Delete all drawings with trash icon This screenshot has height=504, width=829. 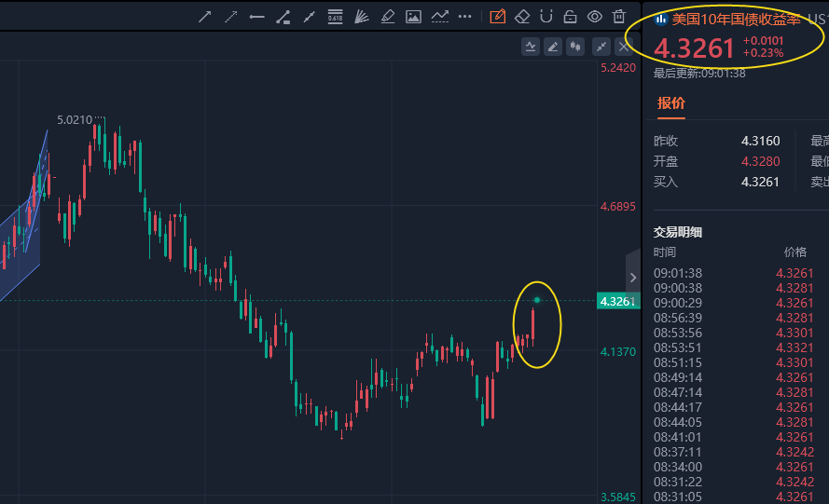click(x=619, y=17)
